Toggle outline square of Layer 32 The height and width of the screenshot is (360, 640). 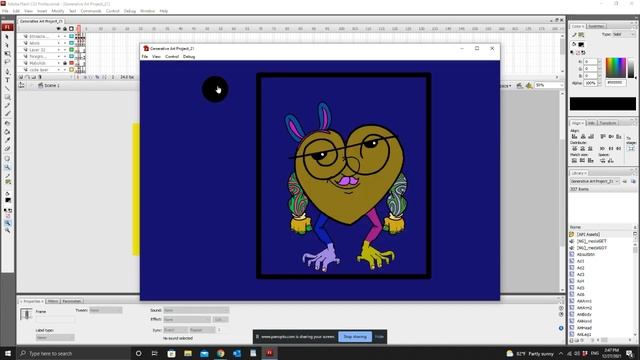[71, 50]
